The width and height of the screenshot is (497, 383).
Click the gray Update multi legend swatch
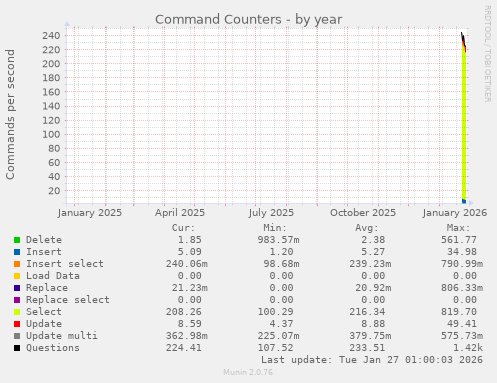click(17, 336)
